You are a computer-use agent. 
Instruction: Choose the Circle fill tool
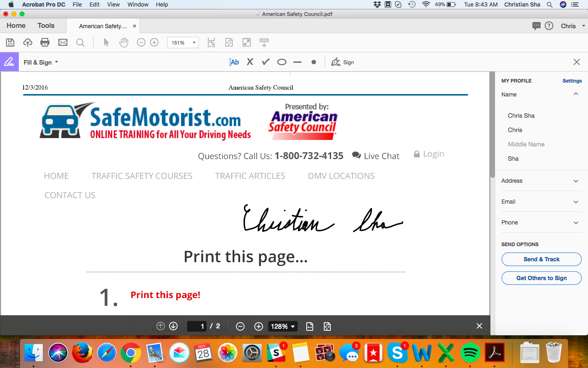[282, 62]
